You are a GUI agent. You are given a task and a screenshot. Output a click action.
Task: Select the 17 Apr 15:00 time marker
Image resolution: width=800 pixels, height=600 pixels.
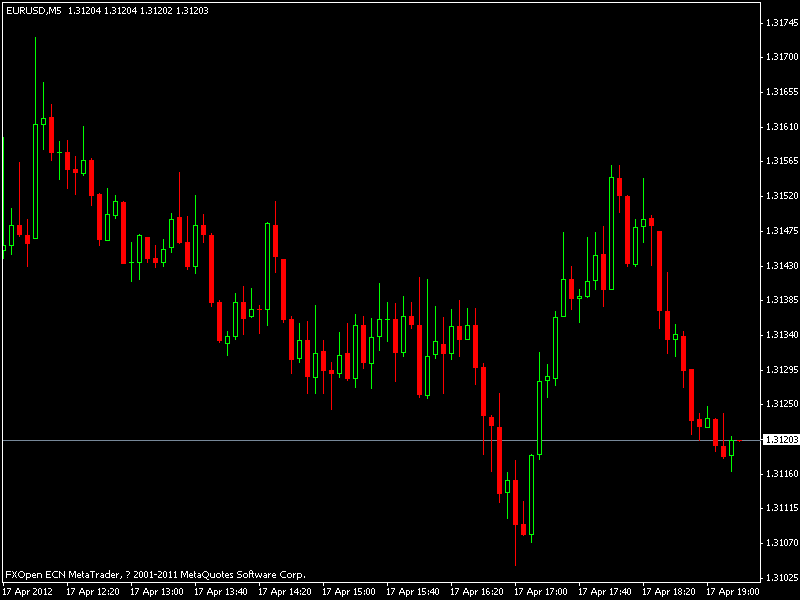tap(348, 591)
